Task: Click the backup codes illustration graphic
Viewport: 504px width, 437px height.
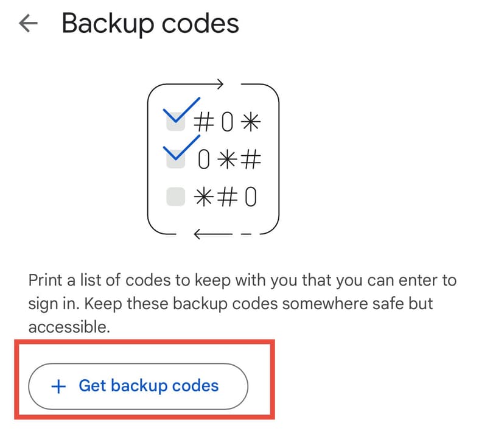Action: tap(214, 157)
